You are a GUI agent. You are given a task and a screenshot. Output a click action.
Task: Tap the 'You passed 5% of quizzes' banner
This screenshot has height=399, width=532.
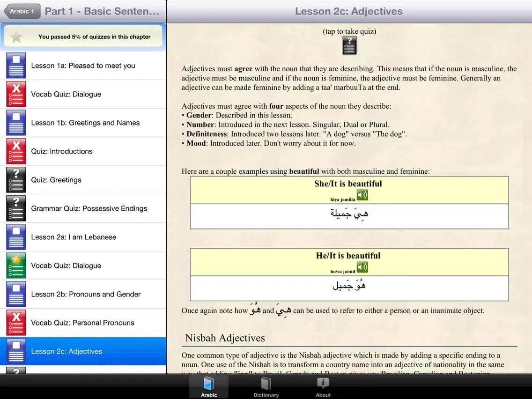(83, 37)
